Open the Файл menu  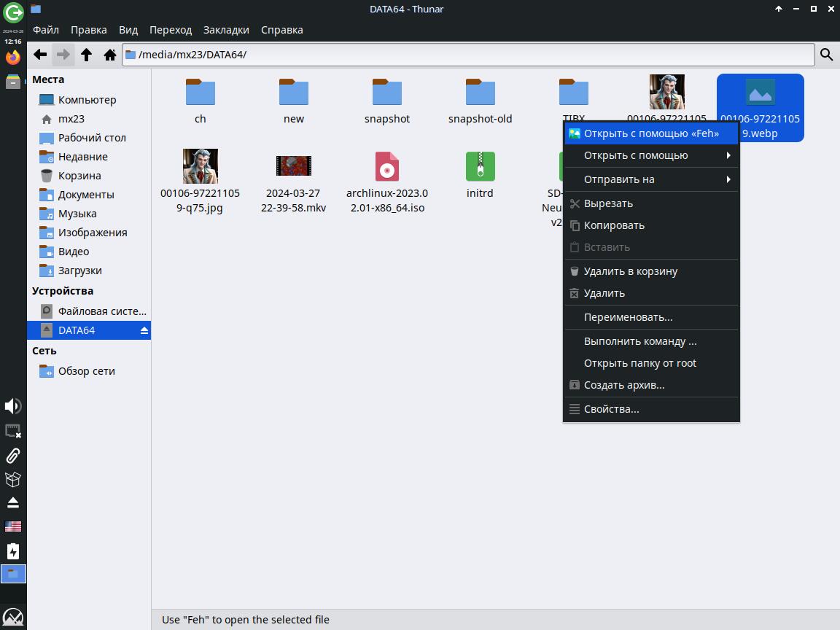click(46, 30)
